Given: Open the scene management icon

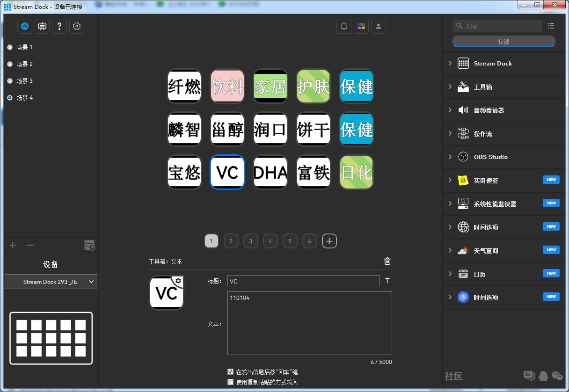Looking at the screenshot, I should [x=89, y=245].
